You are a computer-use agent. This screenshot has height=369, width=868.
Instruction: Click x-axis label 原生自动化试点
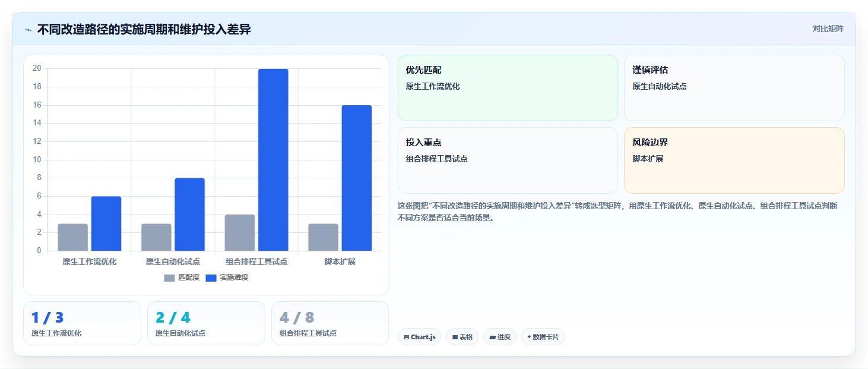point(173,261)
